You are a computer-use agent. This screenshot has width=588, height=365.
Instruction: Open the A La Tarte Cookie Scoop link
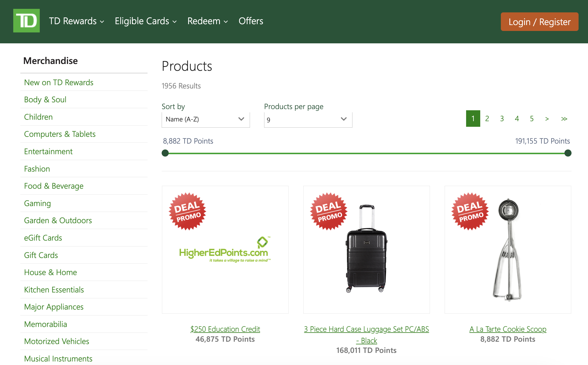click(x=508, y=329)
